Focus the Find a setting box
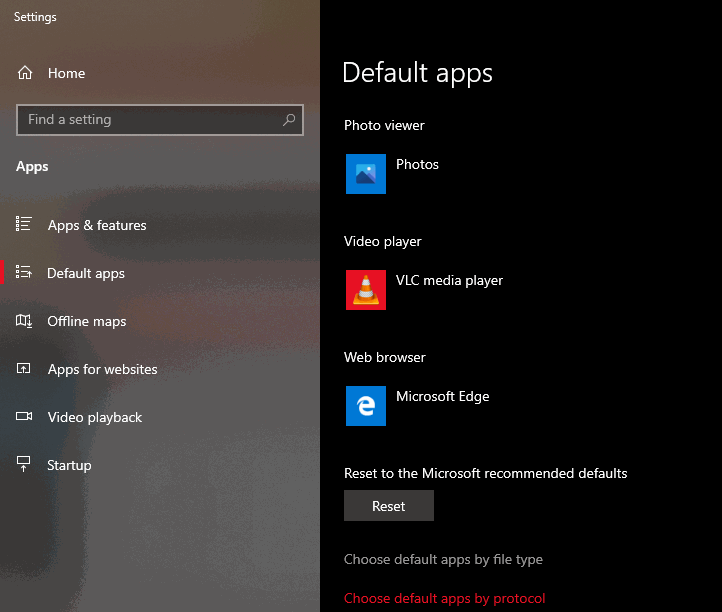The height and width of the screenshot is (612, 722). 160,120
